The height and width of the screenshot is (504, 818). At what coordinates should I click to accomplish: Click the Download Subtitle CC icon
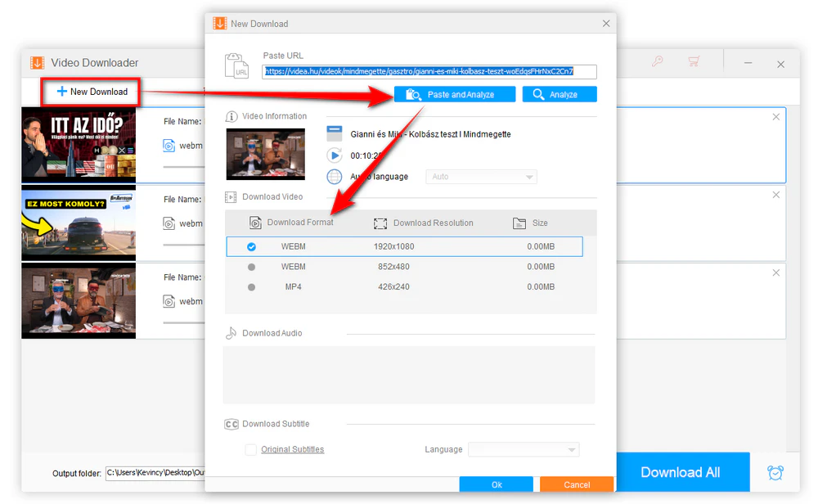point(231,424)
